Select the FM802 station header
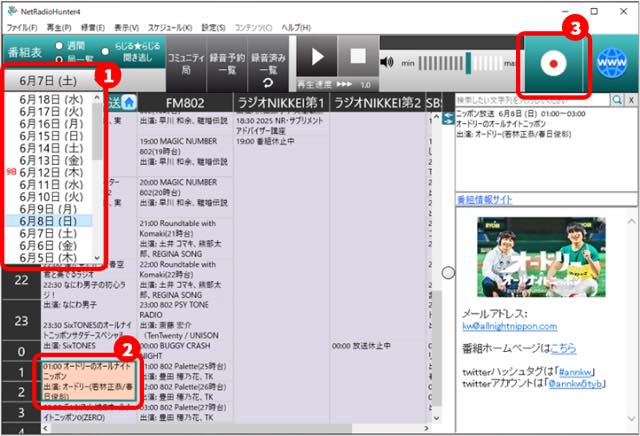Screen dimensions: 640x436 (185, 103)
